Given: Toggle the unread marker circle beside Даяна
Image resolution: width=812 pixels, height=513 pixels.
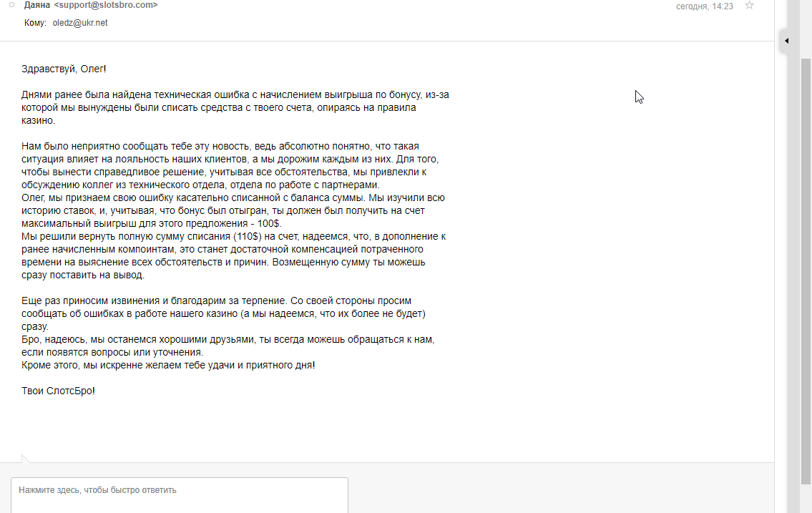Looking at the screenshot, I should tap(11, 5).
